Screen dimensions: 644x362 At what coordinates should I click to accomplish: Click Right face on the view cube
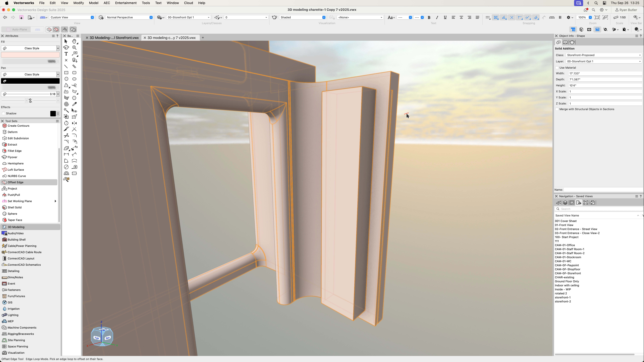tap(97, 338)
